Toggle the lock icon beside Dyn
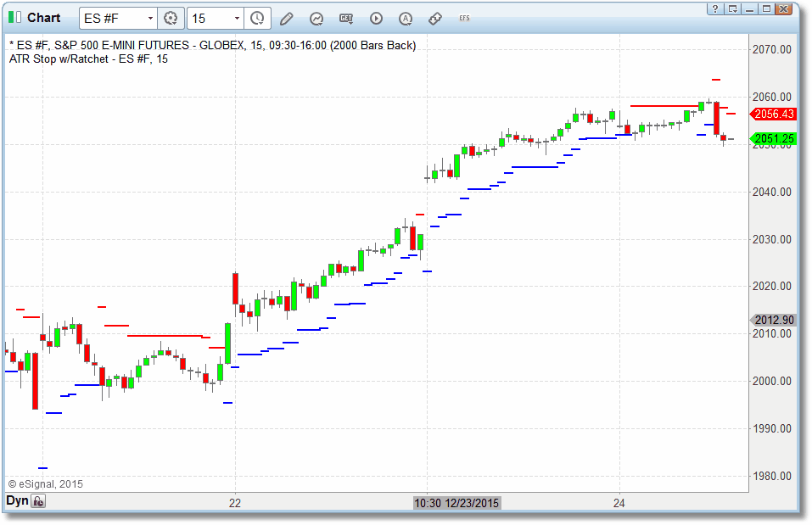Viewport: 812px width, 525px height. click(x=38, y=501)
